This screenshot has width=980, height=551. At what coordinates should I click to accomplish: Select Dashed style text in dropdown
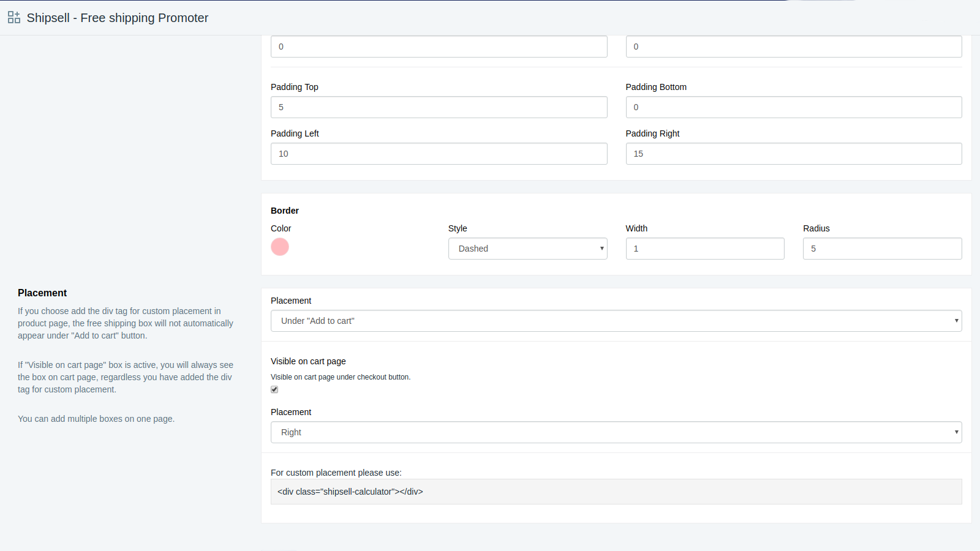[473, 249]
